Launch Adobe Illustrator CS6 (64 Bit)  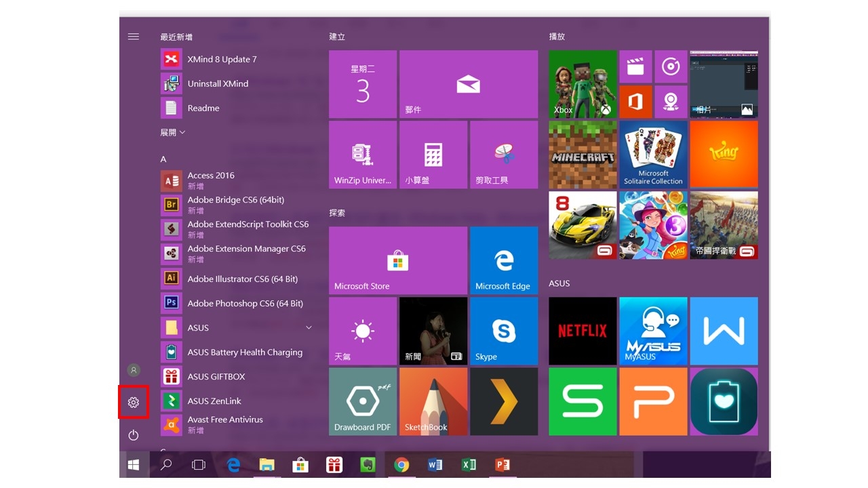235,279
